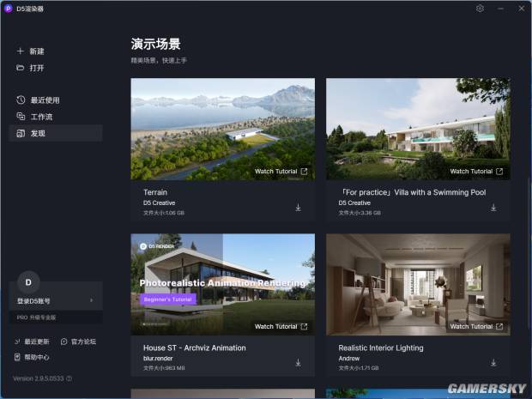Click external link icon on House ST thumbnail
Image resolution: width=532 pixels, height=399 pixels.
304,326
